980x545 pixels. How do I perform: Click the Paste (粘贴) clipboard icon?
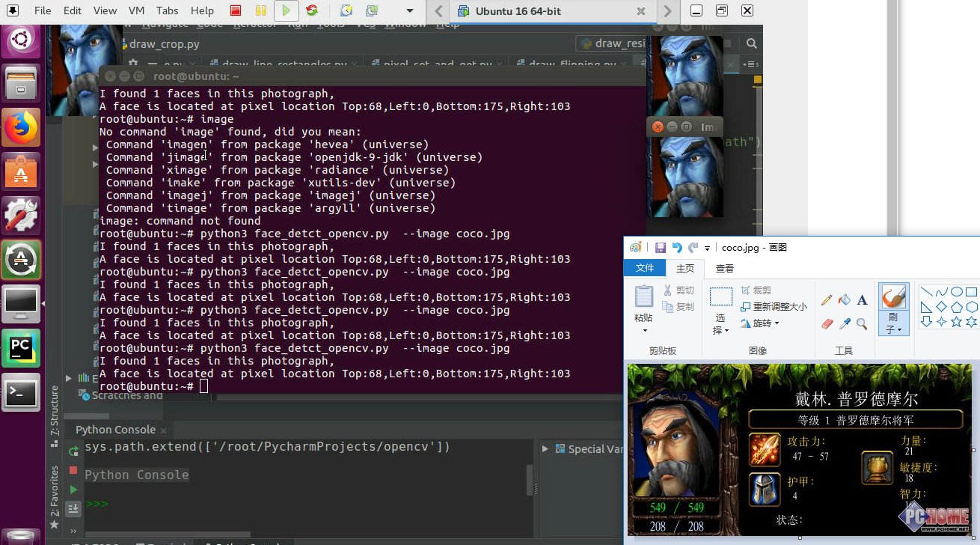pos(644,296)
